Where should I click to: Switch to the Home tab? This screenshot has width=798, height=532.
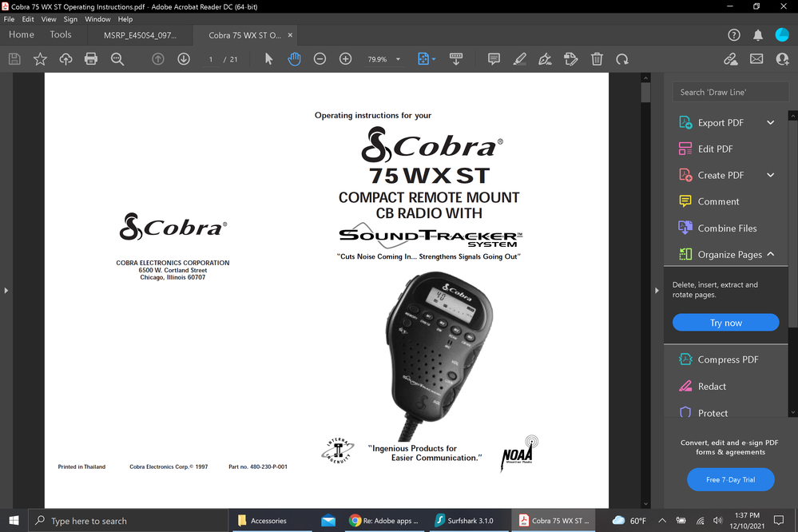(22, 34)
